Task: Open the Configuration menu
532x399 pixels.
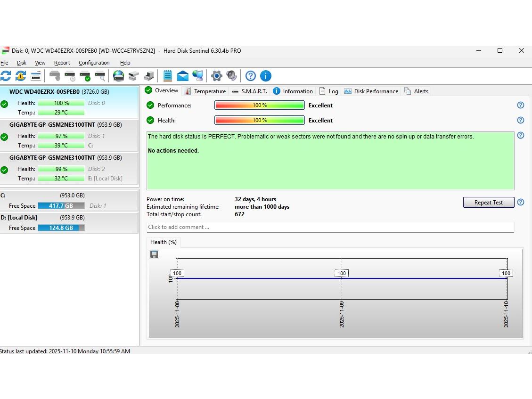Action: pos(94,63)
